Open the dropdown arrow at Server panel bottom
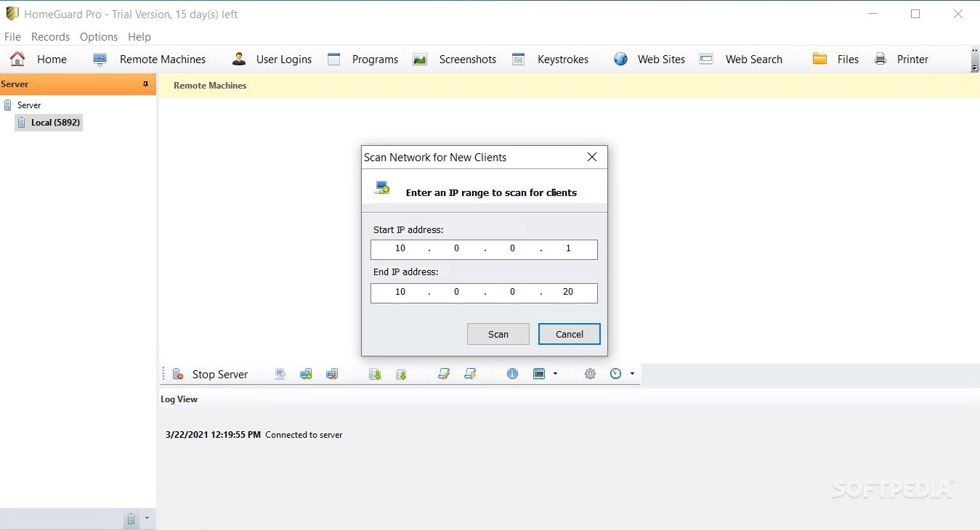Image resolution: width=980 pixels, height=530 pixels. (147, 518)
